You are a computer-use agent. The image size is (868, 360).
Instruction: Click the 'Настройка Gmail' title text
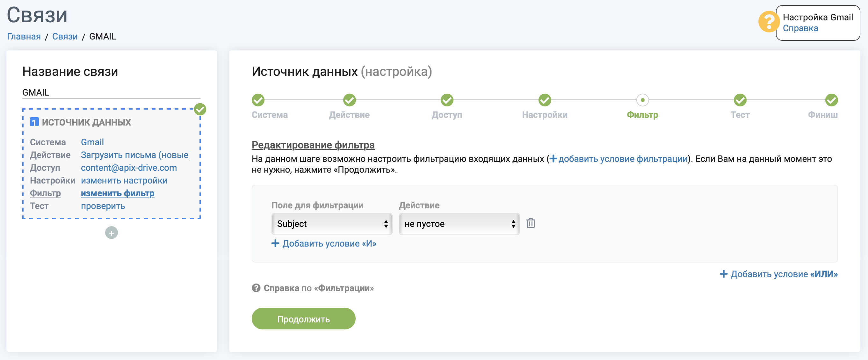coord(818,17)
